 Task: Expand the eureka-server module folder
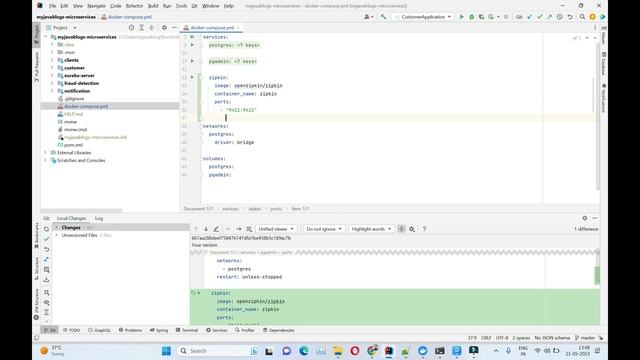pyautogui.click(x=52, y=76)
